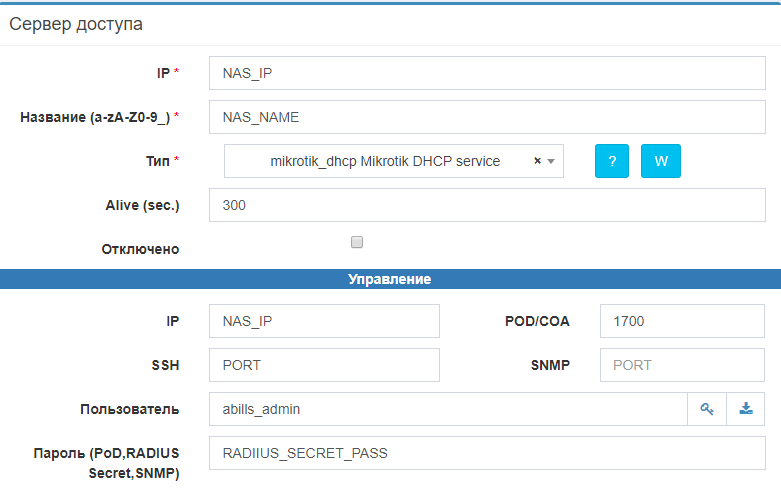Focus the top IP field with NAS_IP

(487, 73)
